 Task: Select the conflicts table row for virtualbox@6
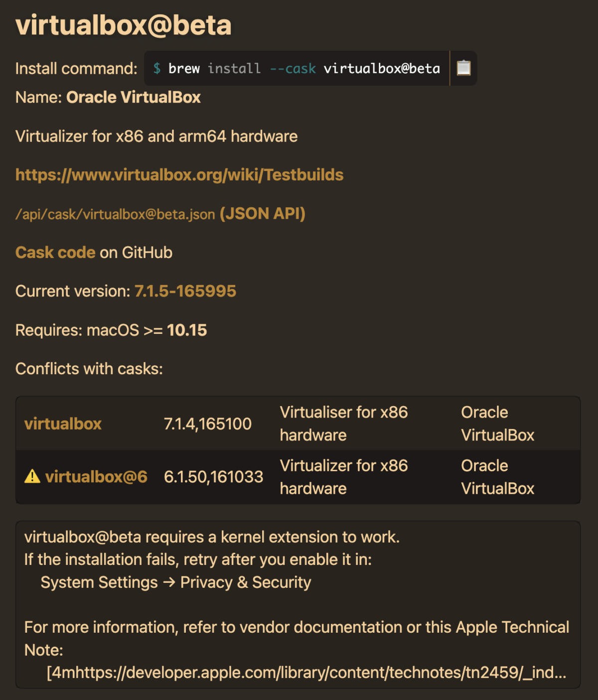tap(299, 477)
